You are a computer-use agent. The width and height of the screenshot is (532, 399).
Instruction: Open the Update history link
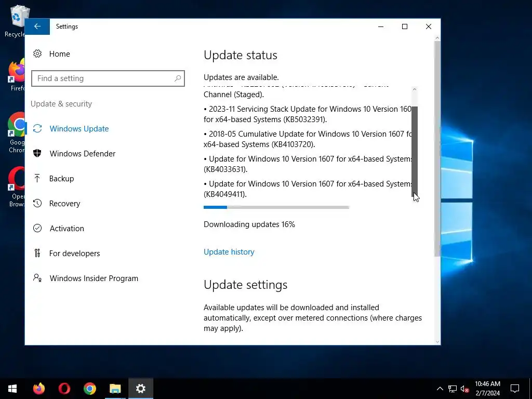[229, 252]
